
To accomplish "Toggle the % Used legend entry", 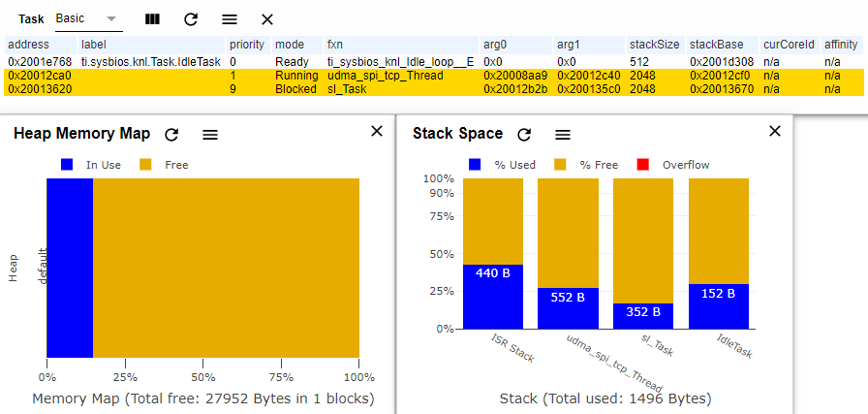I will point(503,165).
